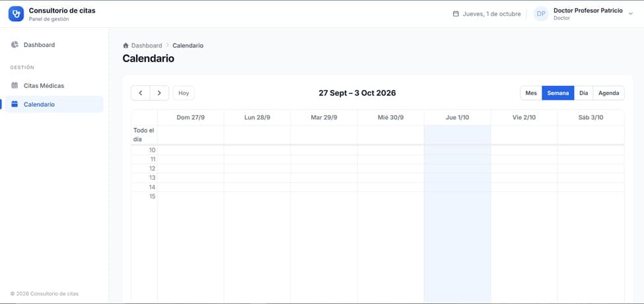Click the Mié 30/9 column header
Viewport: 644px width, 304px height.
tap(390, 118)
